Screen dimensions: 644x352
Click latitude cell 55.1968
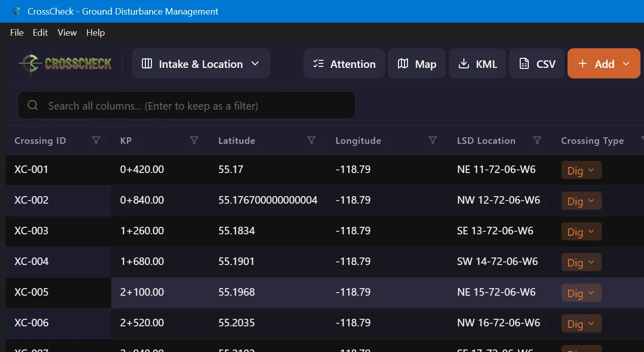236,292
